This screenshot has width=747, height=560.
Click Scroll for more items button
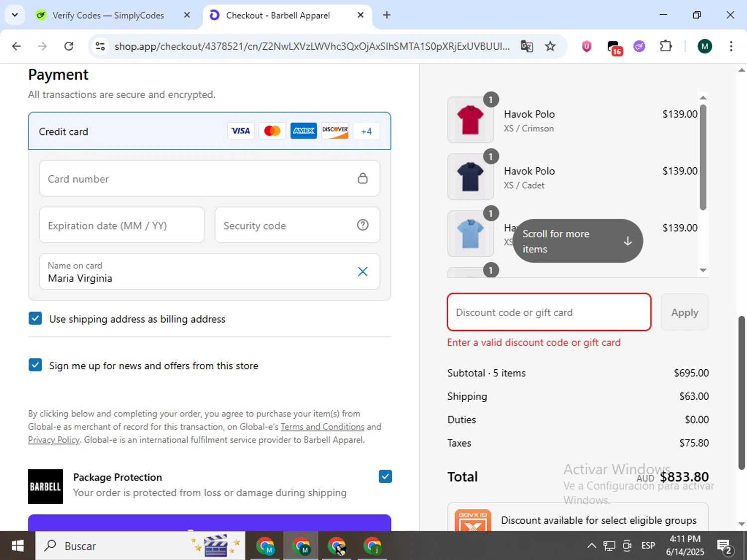point(578,241)
